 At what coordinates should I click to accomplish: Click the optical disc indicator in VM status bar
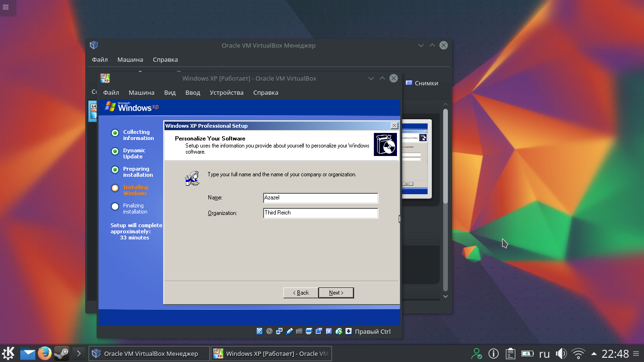(x=269, y=331)
